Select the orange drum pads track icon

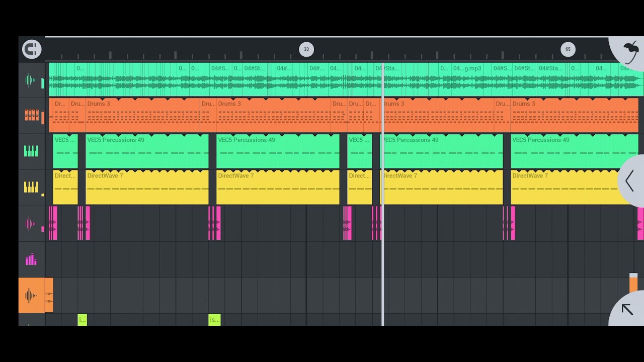pyautogui.click(x=31, y=116)
